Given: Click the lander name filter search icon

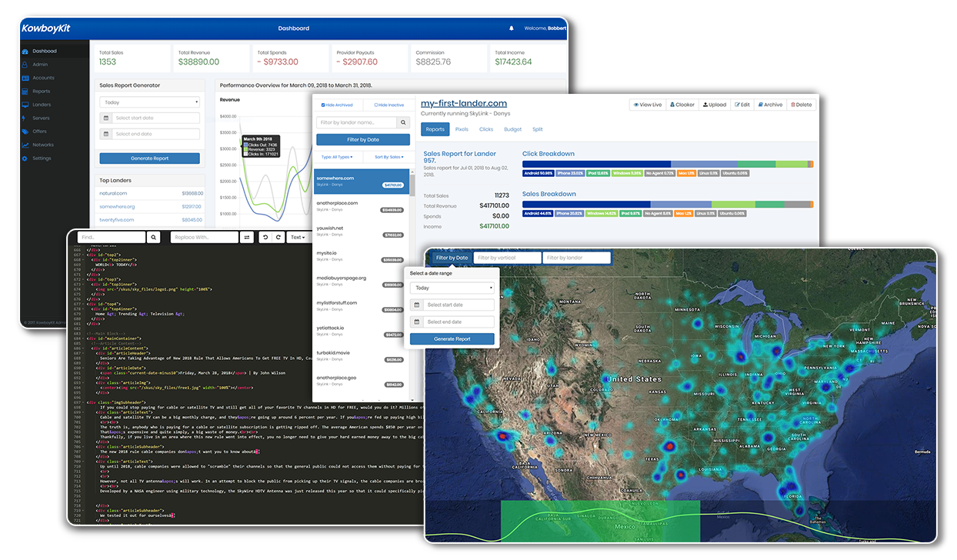Looking at the screenshot, I should [x=404, y=122].
